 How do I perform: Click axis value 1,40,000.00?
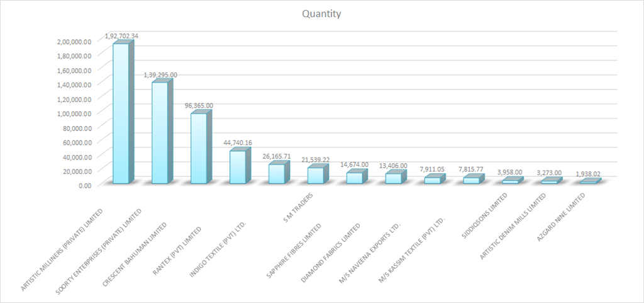74,84
